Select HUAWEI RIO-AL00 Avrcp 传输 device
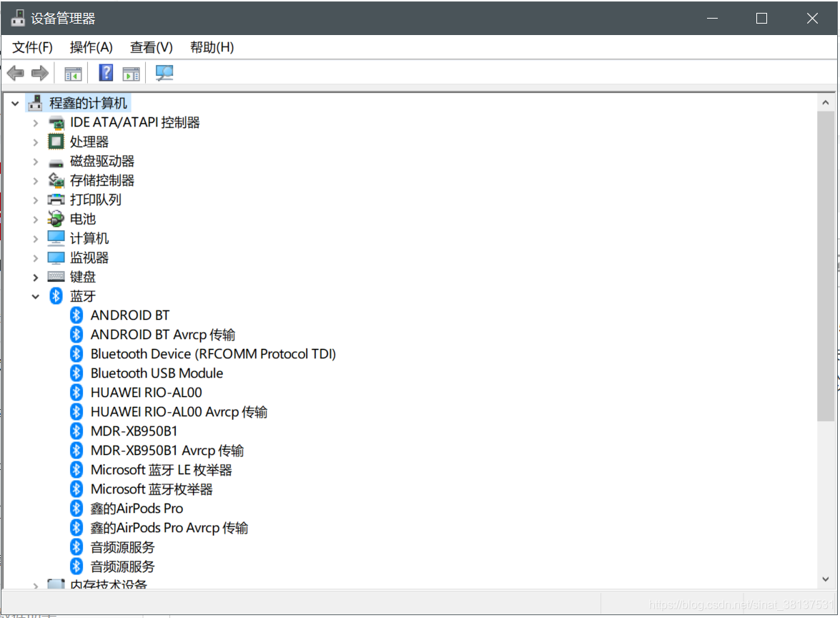This screenshot has width=840, height=618. click(179, 412)
